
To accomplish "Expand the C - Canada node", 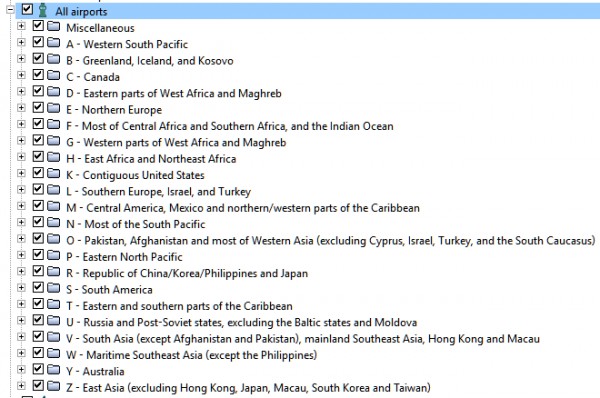I will click(x=21, y=75).
